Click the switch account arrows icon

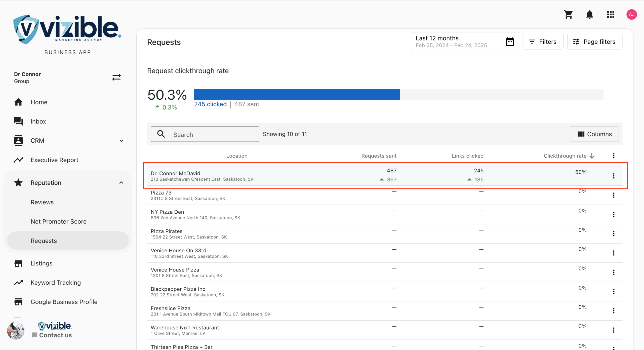tap(116, 77)
